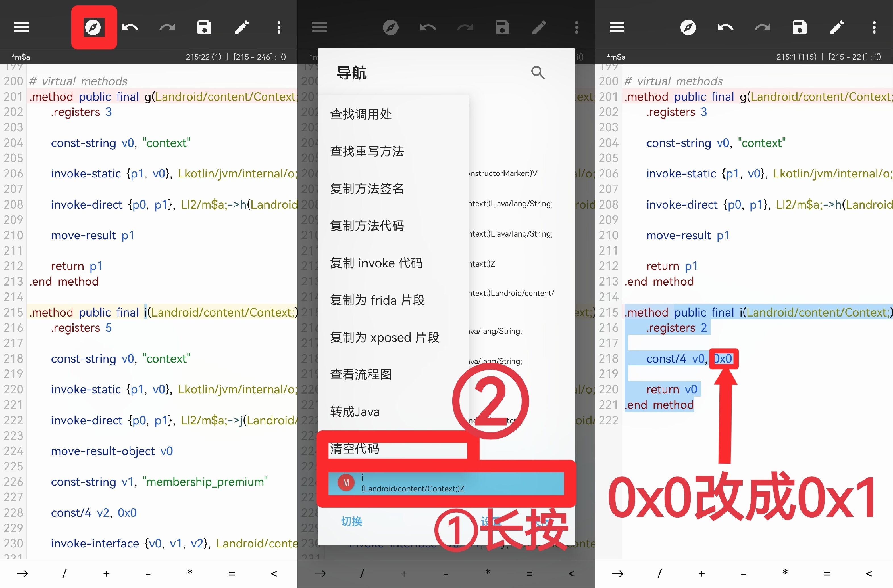
Task: Insert the + symbol in the right panel
Action: (x=702, y=573)
